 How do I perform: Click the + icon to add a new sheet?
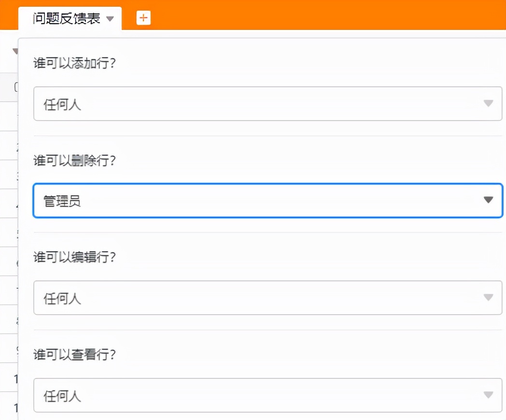point(143,17)
